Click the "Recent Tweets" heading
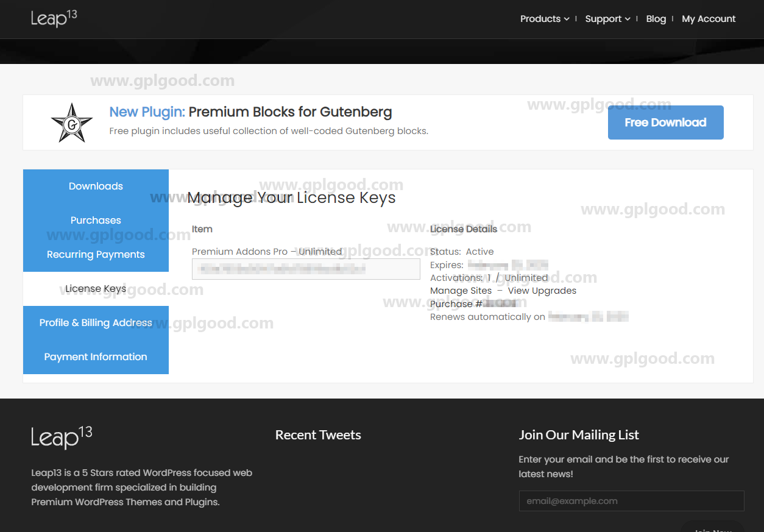764x532 pixels. 318,435
